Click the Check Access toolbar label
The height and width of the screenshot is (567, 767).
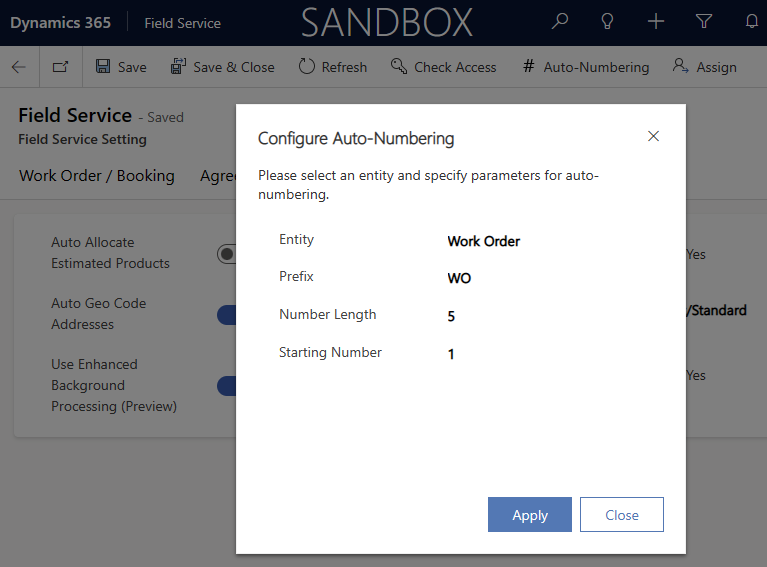pos(455,67)
